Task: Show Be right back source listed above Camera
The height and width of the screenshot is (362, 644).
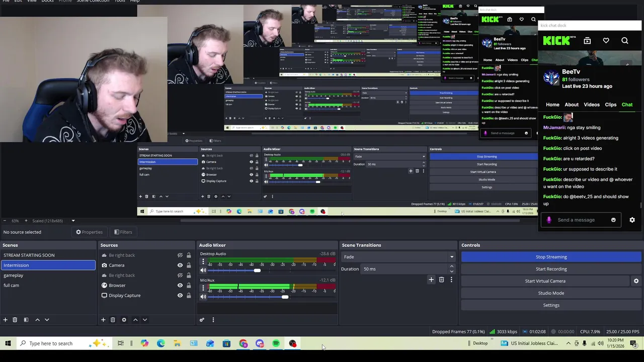Action: (180, 255)
